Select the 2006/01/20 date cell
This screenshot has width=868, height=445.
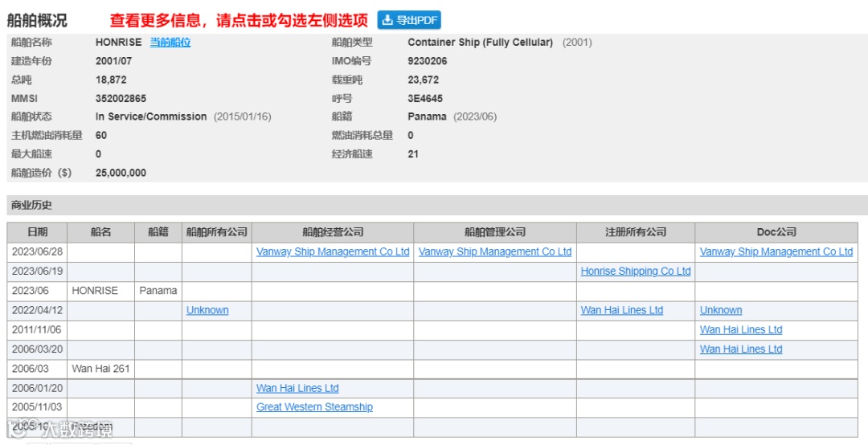pos(37,389)
